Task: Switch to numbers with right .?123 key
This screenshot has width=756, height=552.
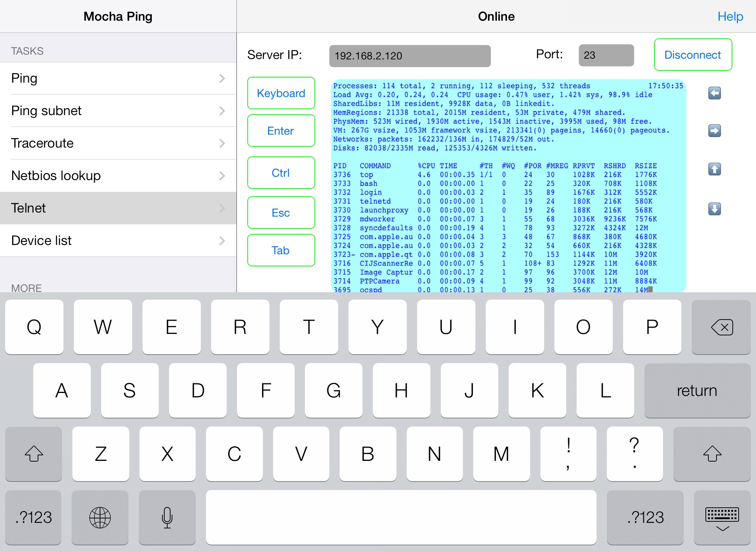Action: click(645, 517)
